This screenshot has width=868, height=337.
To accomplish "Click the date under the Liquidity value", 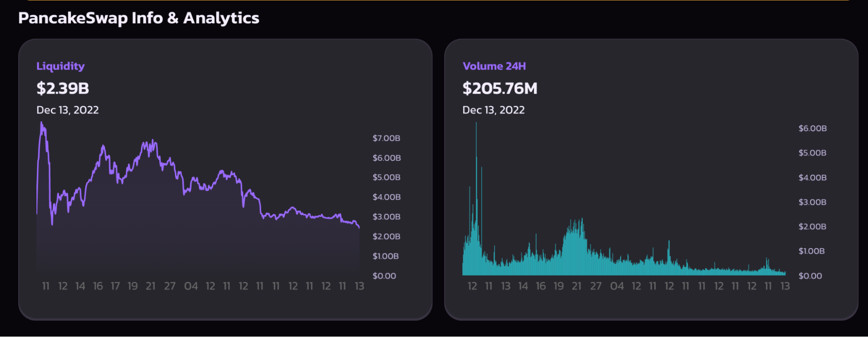I will pyautogui.click(x=67, y=110).
